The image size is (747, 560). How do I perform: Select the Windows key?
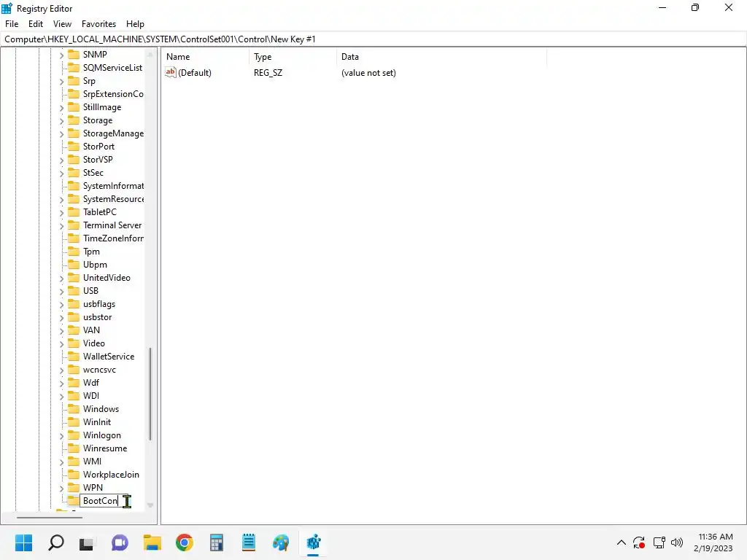point(101,409)
